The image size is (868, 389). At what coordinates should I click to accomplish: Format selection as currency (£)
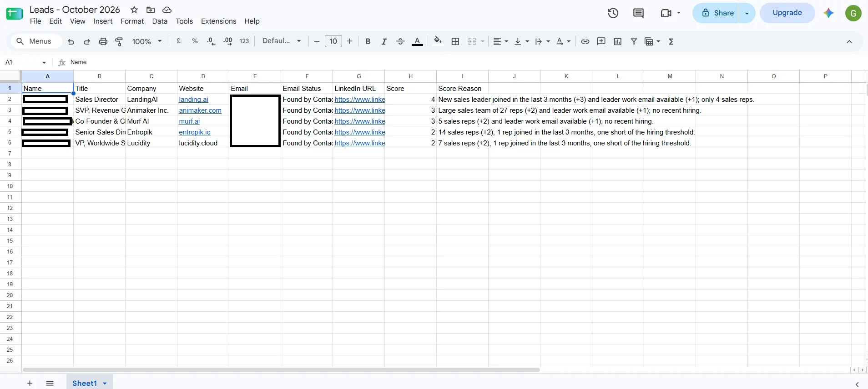point(179,41)
